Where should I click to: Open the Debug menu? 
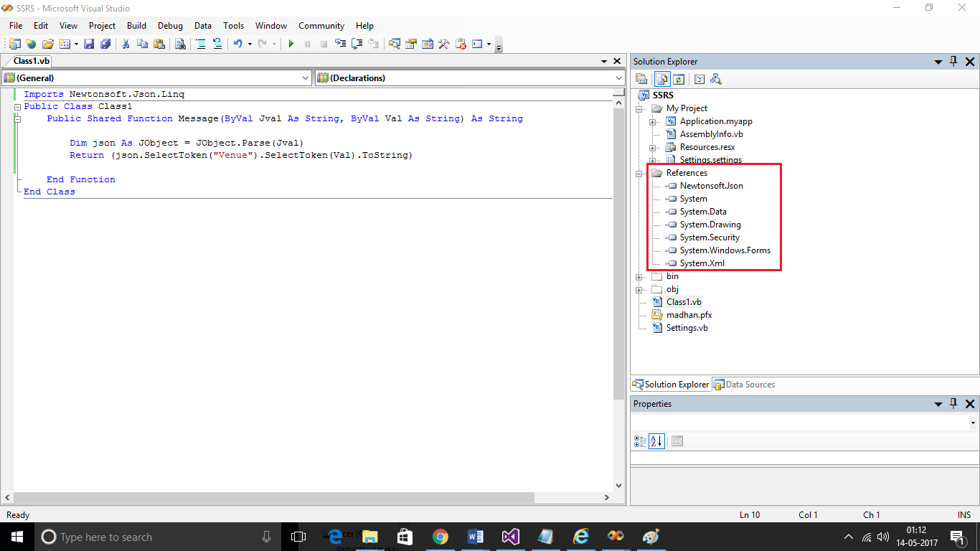tap(170, 25)
